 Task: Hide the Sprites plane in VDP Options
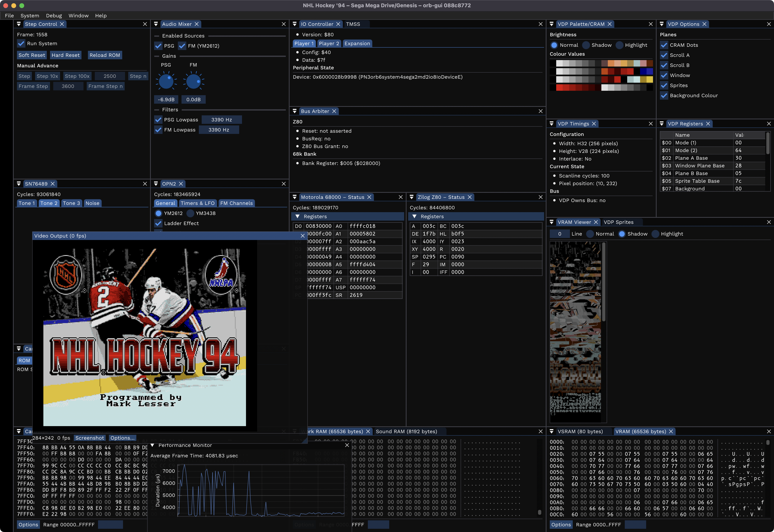664,85
